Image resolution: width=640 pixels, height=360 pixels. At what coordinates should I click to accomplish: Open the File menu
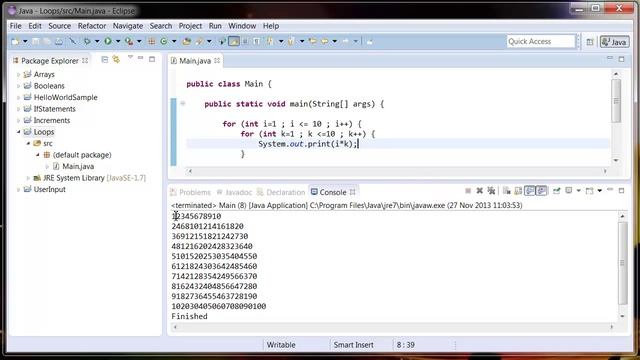[x=16, y=26]
